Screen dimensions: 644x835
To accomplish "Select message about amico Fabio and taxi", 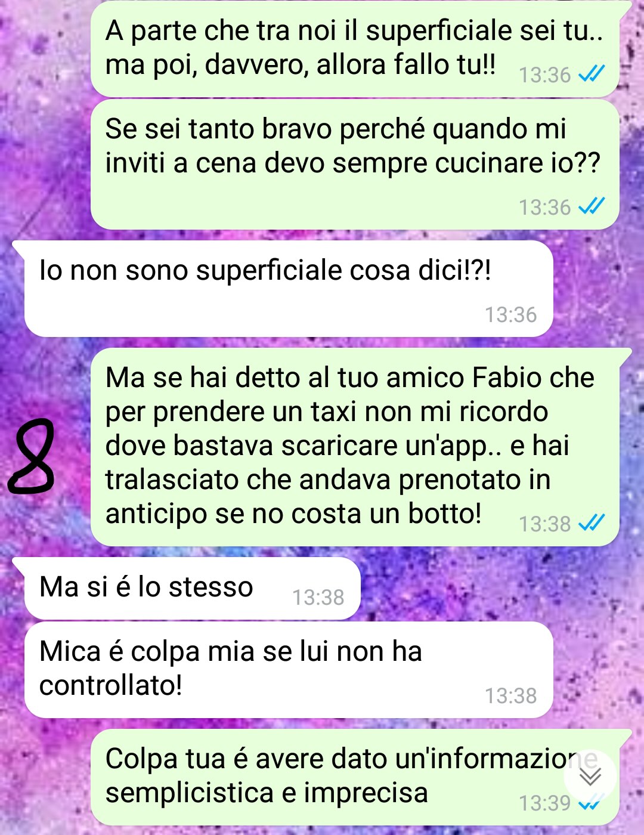I will click(x=355, y=447).
